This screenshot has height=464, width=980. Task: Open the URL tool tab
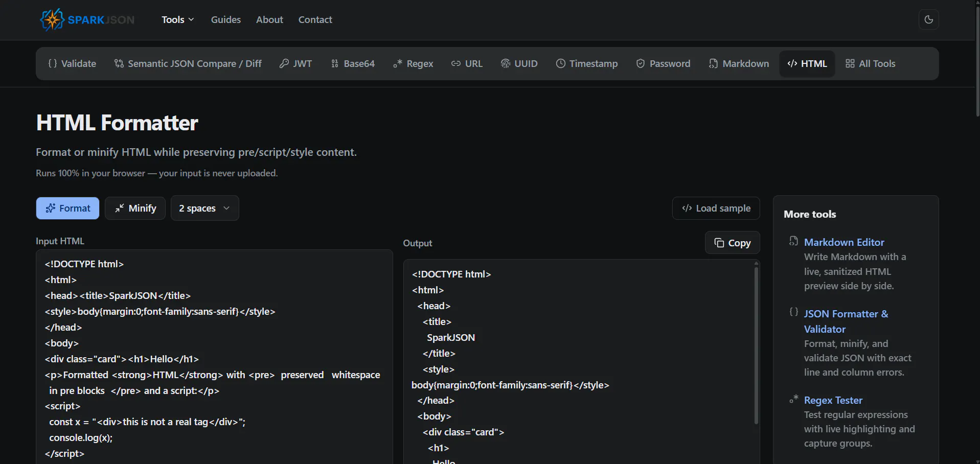click(467, 63)
